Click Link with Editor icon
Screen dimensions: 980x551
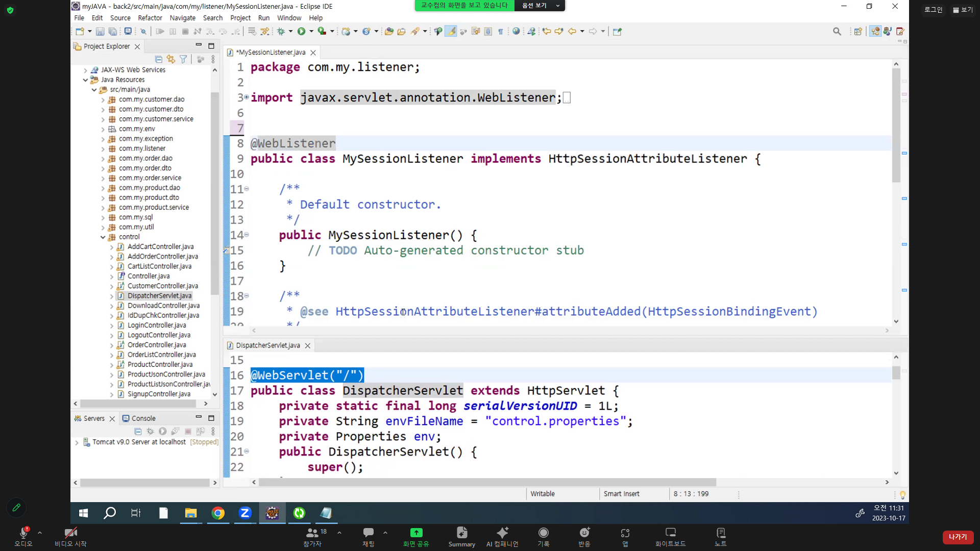pos(171,60)
